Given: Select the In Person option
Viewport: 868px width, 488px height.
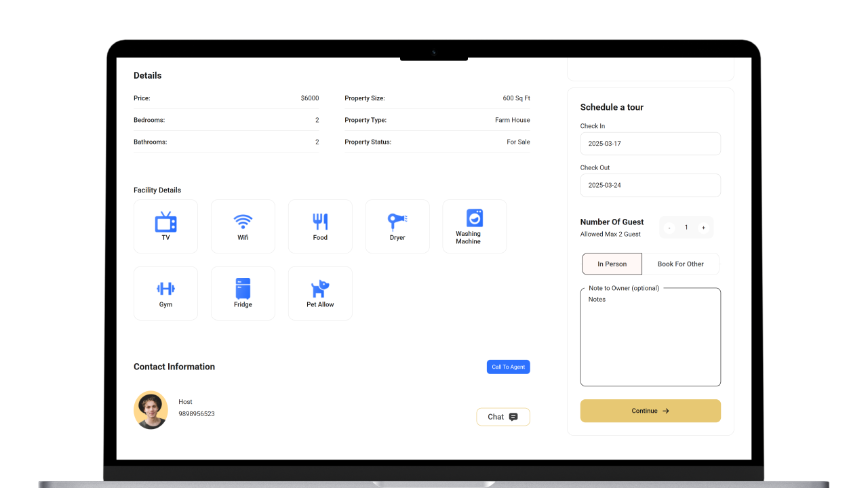Looking at the screenshot, I should (612, 264).
